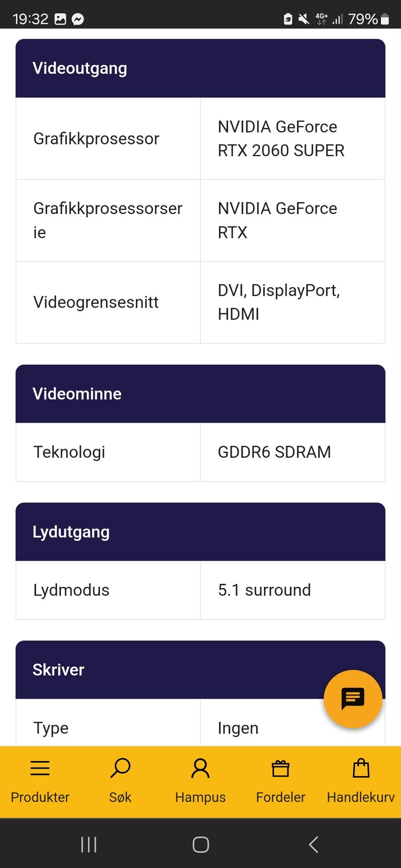401x868 pixels.
Task: Tap the NVIDIA GeForce RTX 2060 SUPER value
Action: (x=281, y=139)
